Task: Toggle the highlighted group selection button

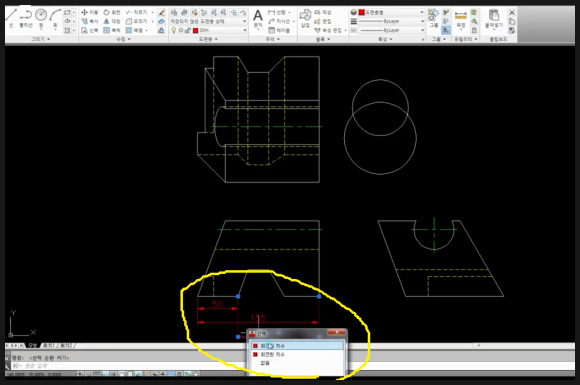Action: tap(446, 30)
